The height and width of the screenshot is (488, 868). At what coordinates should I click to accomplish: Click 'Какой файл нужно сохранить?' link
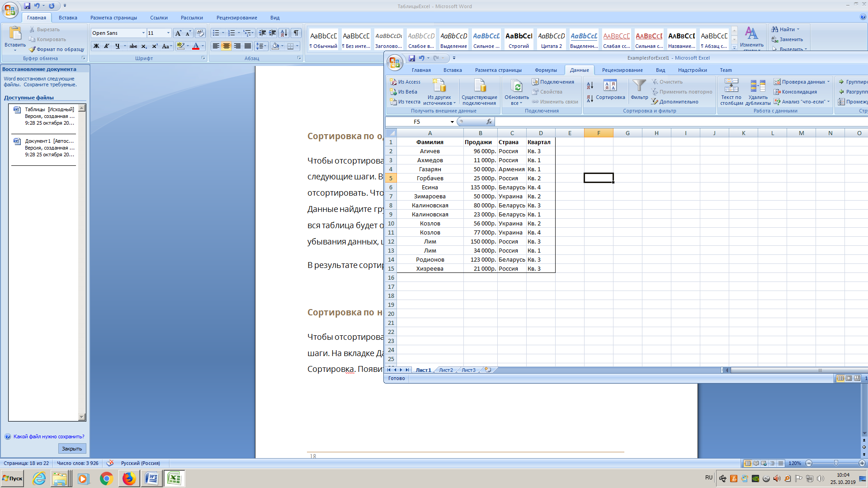(x=49, y=436)
